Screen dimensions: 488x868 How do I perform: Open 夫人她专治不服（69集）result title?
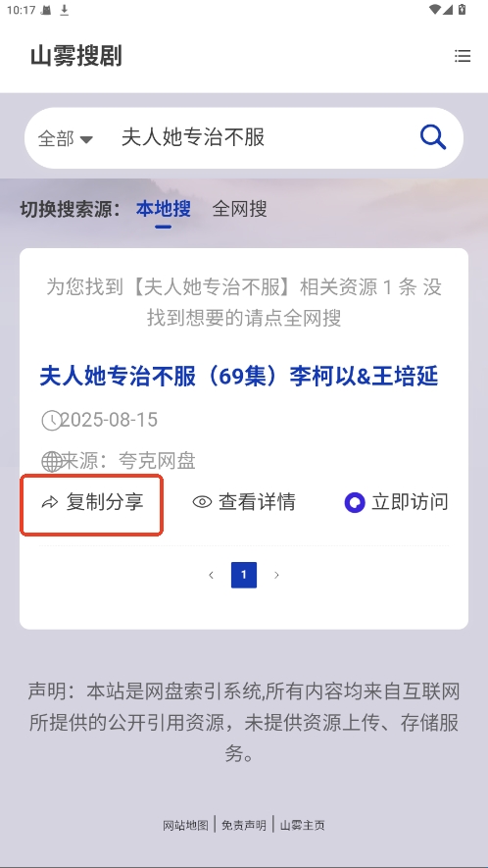click(239, 377)
